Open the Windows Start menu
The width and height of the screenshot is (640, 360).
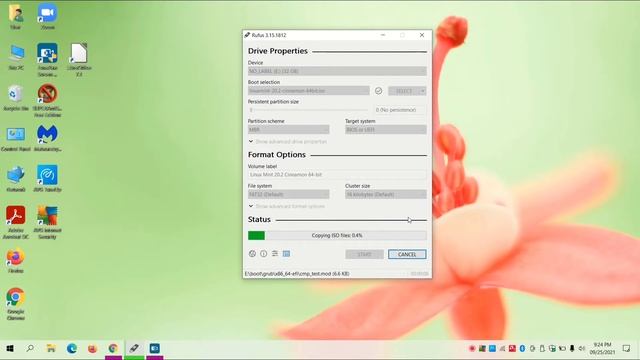[x=10, y=349]
